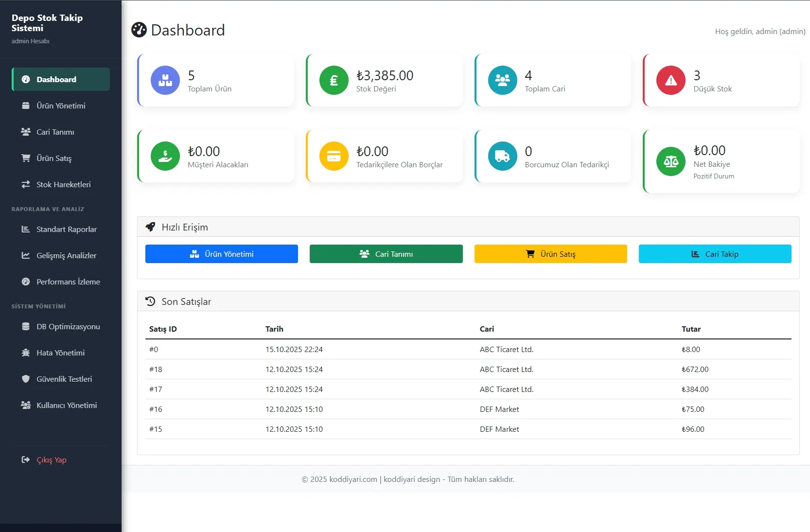Open DB Optimizasyonu sidebar item
The image size is (810, 532).
click(x=68, y=326)
